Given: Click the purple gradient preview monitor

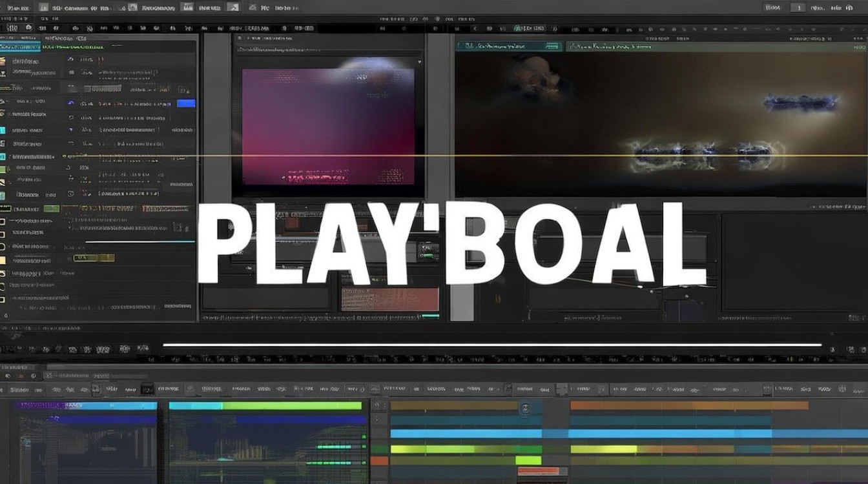Looking at the screenshot, I should coord(328,126).
